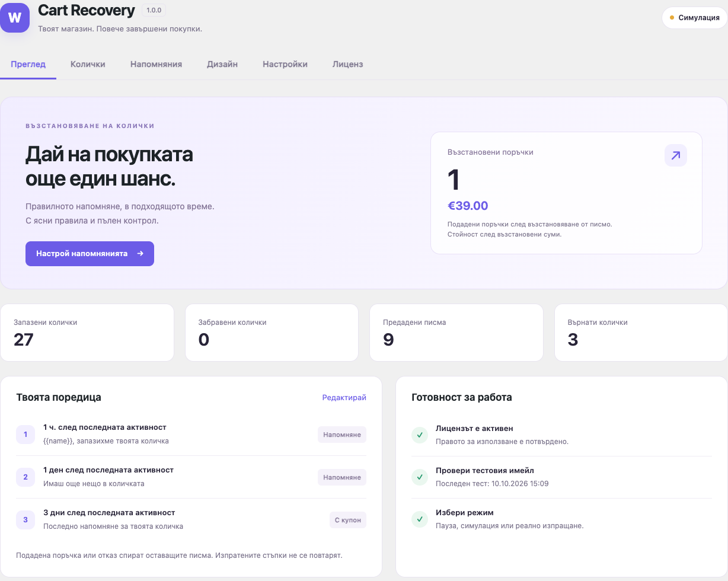Screen dimensions: 728x581
Task: Click text Пауза, симулация или реално изпращане
Action: (x=510, y=526)
